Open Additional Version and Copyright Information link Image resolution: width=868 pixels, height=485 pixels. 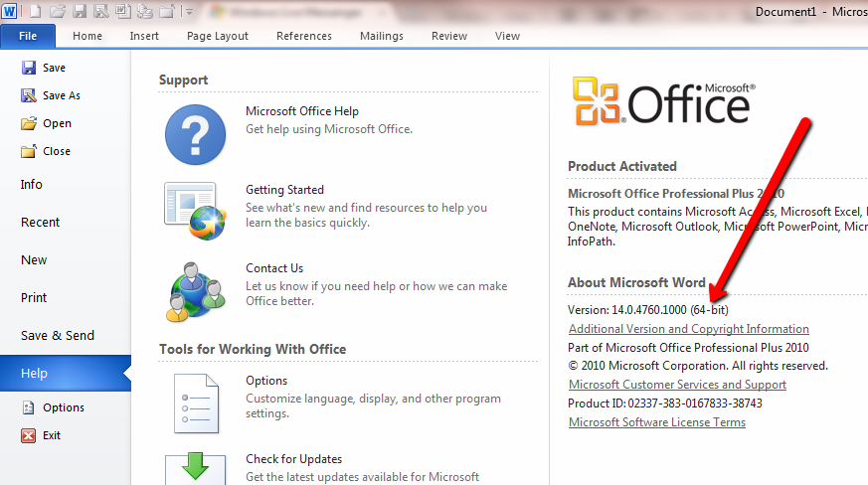[689, 329]
